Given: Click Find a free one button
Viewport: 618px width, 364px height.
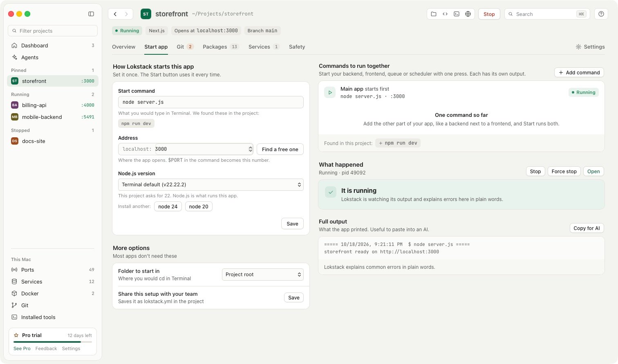Looking at the screenshot, I should (x=280, y=150).
